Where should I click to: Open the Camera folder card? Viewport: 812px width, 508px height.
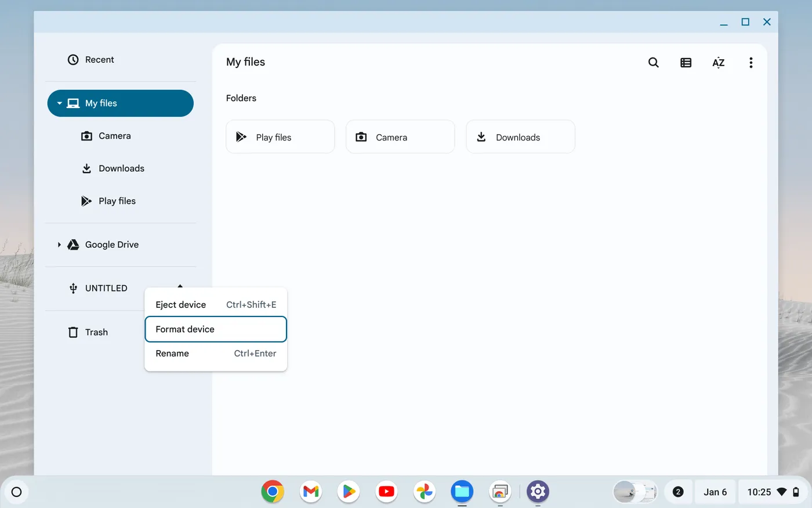click(x=400, y=137)
